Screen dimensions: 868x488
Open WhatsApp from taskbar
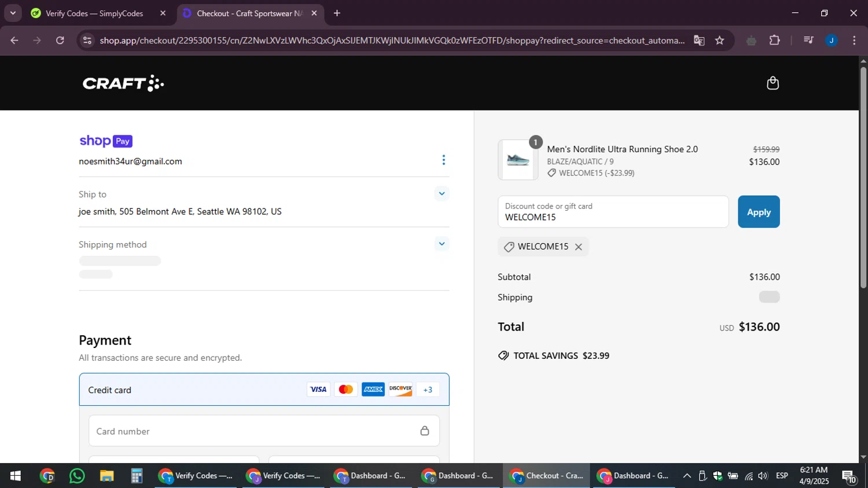[76, 476]
